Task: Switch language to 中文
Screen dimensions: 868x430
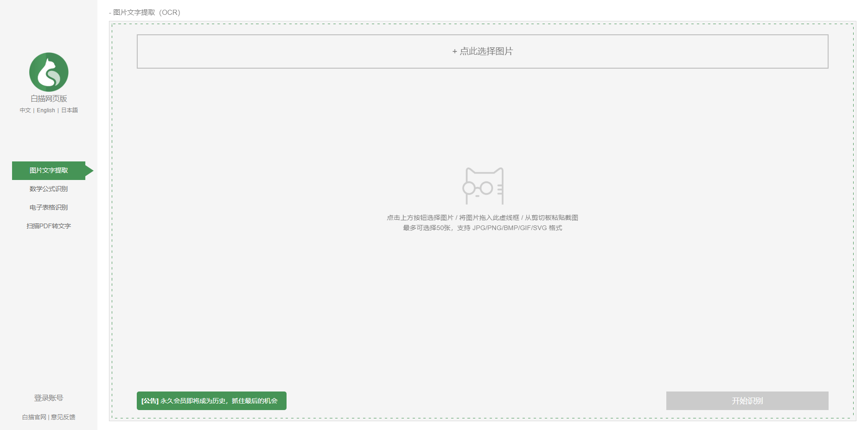Action: (25, 110)
